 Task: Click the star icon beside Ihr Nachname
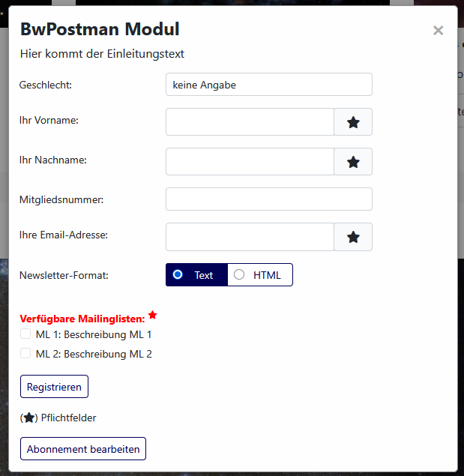353,162
